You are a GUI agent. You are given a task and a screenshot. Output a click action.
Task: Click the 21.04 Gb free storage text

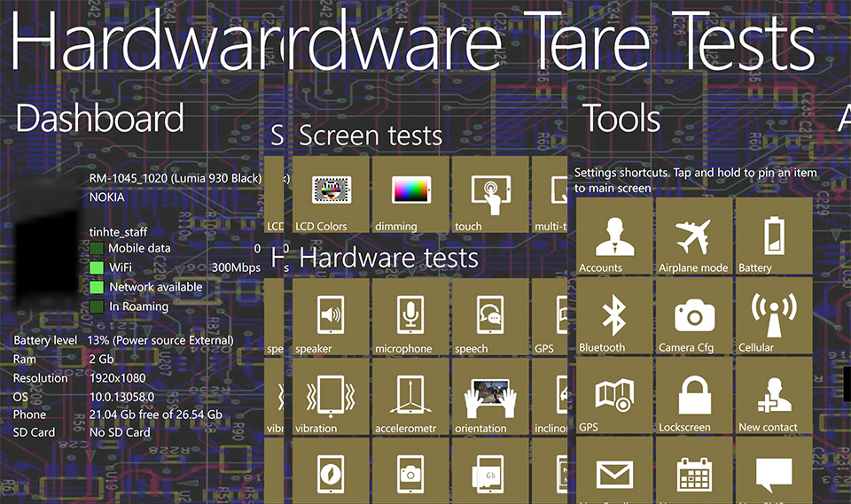pos(156,415)
